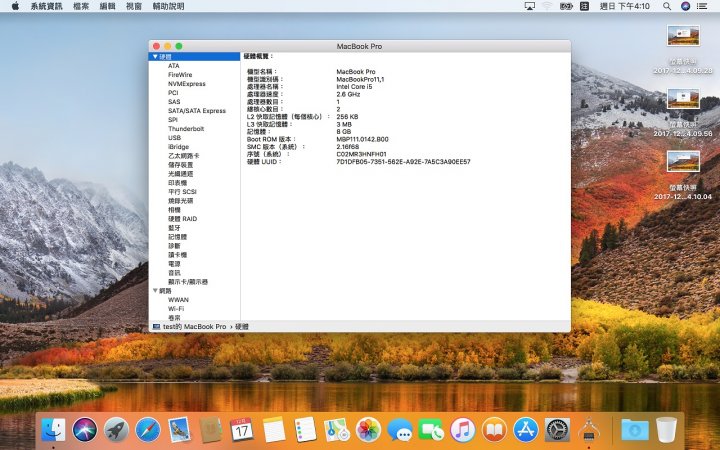Open the 系統資訊 application menu

click(x=46, y=6)
